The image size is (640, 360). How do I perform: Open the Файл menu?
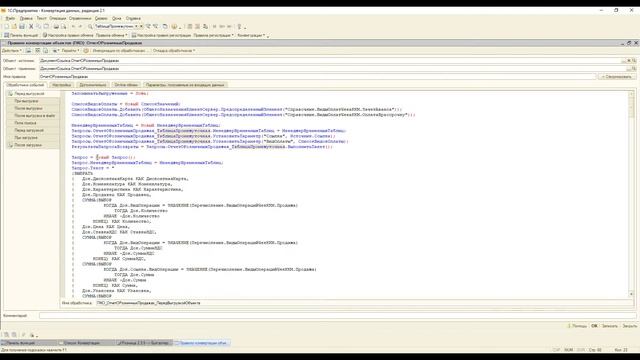pyautogui.click(x=10, y=18)
